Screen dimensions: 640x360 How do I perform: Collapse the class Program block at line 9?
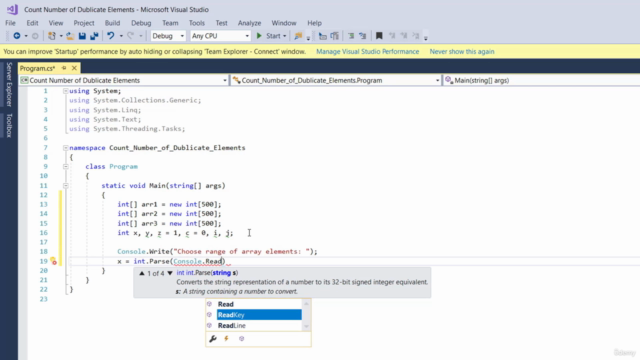pyautogui.click(x=65, y=167)
